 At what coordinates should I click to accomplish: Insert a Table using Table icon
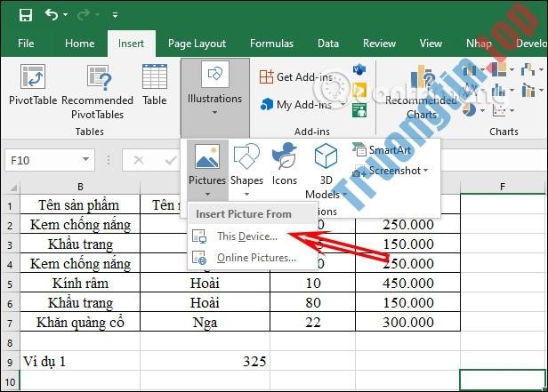click(x=155, y=76)
